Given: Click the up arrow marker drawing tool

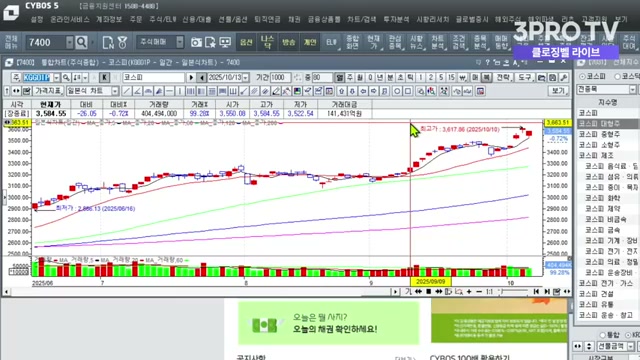Looking at the screenshot, I should tap(342, 91).
